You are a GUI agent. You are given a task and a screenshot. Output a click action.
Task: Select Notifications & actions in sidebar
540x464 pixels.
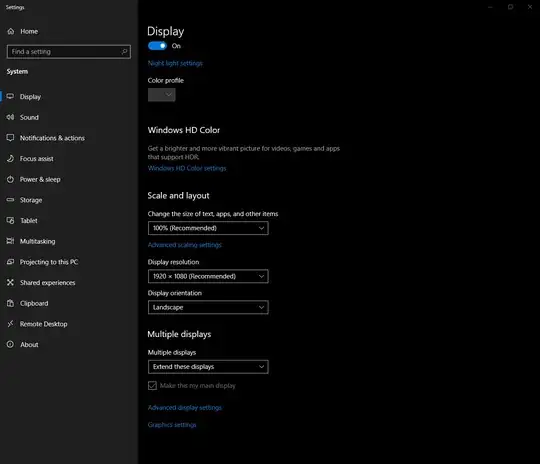click(52, 138)
